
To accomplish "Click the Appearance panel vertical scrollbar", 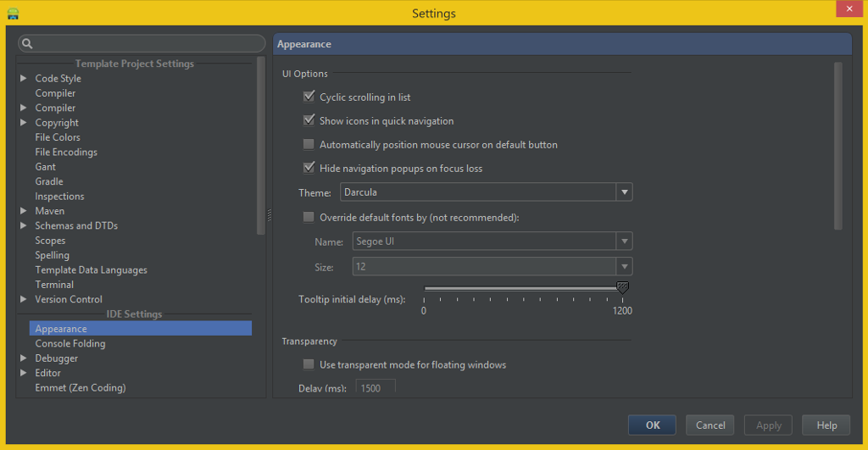I will 838,146.
